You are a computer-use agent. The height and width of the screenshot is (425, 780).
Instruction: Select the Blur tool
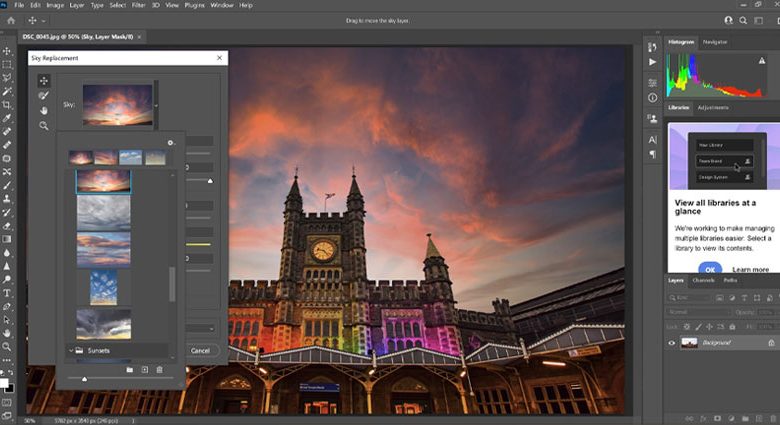click(x=7, y=252)
